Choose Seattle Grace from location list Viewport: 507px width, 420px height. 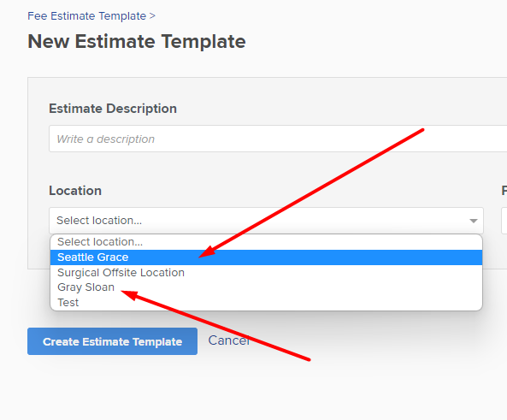tap(266, 257)
